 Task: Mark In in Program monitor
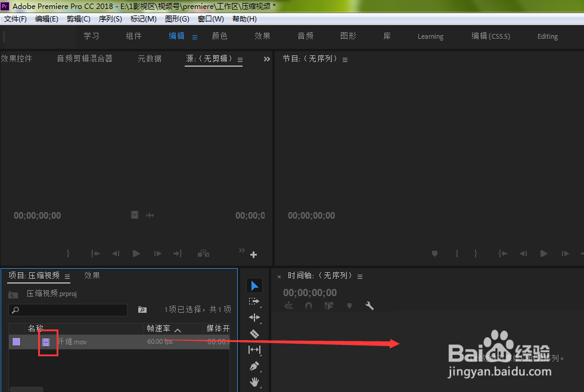(x=456, y=254)
